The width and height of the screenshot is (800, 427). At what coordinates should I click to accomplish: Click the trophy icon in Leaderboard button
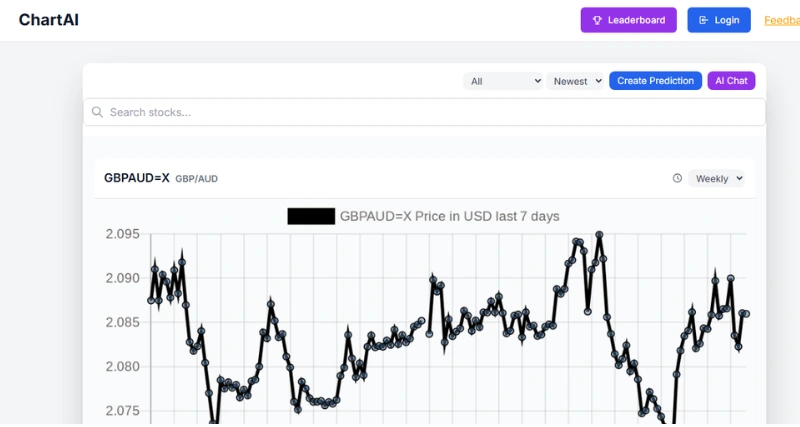click(597, 20)
